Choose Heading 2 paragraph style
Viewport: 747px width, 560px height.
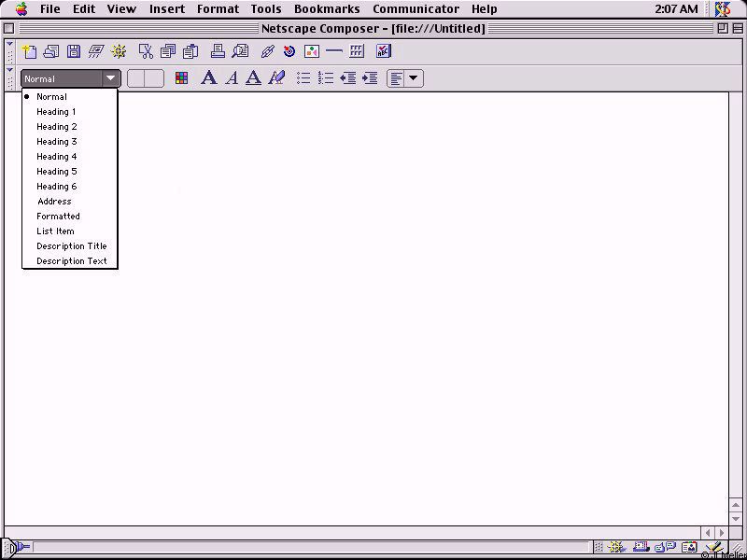tap(69, 127)
